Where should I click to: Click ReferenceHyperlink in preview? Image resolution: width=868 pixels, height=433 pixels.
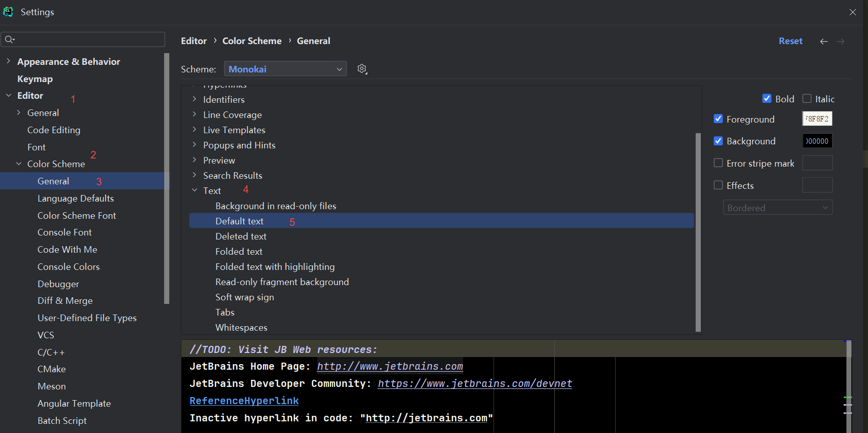coord(244,401)
